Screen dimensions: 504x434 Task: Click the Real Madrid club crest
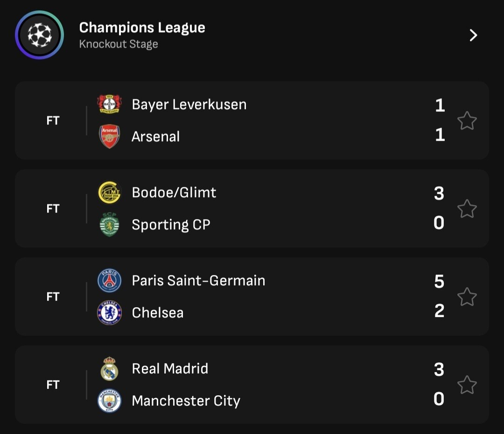click(109, 369)
